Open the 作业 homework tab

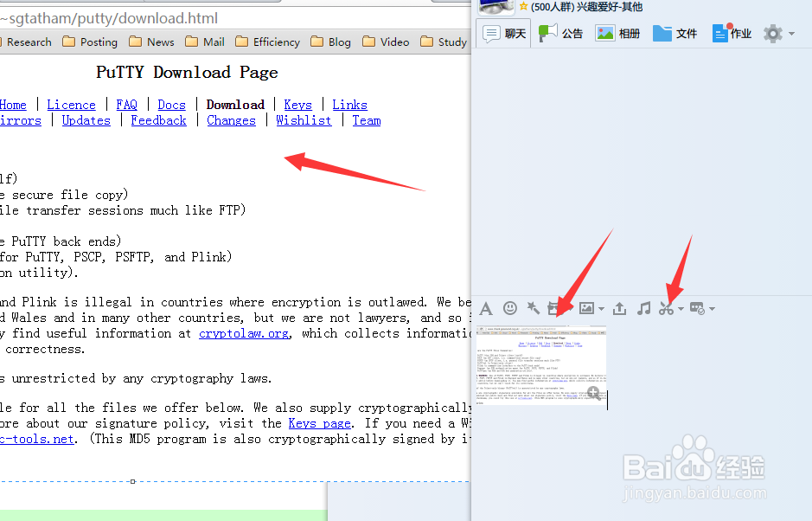732,34
